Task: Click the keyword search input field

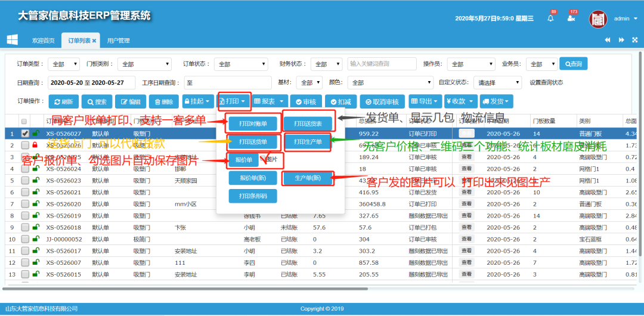Action: tap(382, 64)
